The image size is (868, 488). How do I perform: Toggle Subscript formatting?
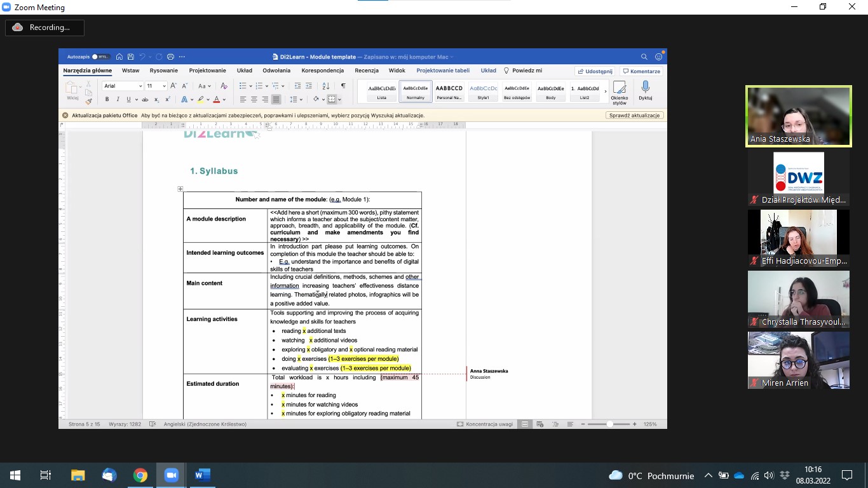157,99
